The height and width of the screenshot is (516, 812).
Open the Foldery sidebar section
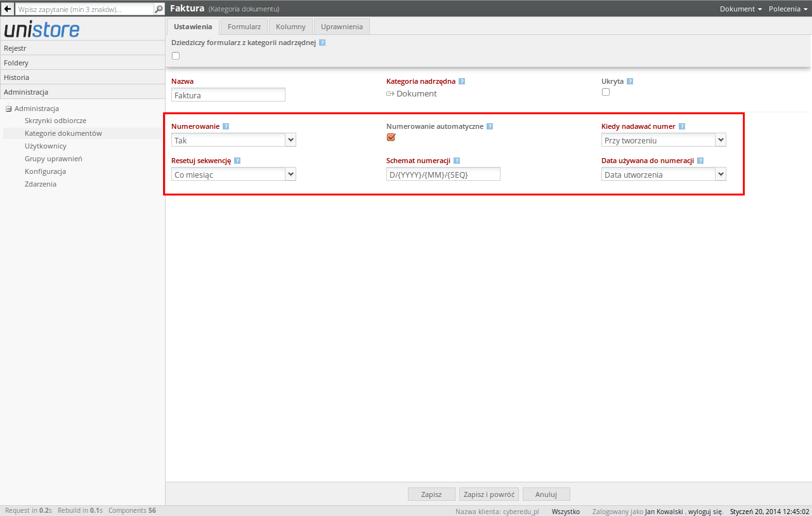tap(82, 63)
